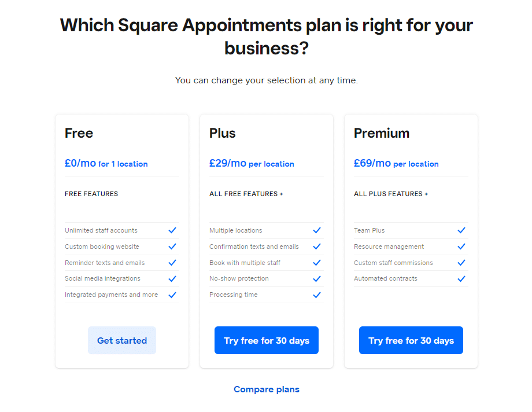The image size is (532, 412).
Task: Start Premium plan 30-day free trial
Action: click(411, 340)
